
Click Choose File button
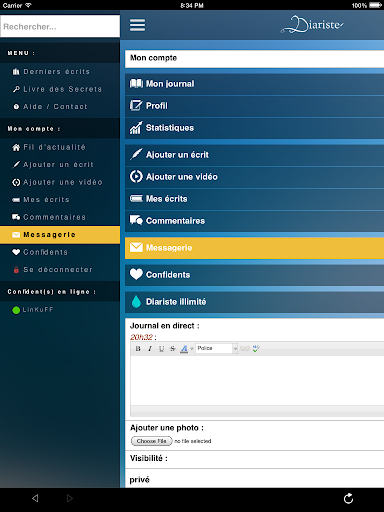(152, 441)
